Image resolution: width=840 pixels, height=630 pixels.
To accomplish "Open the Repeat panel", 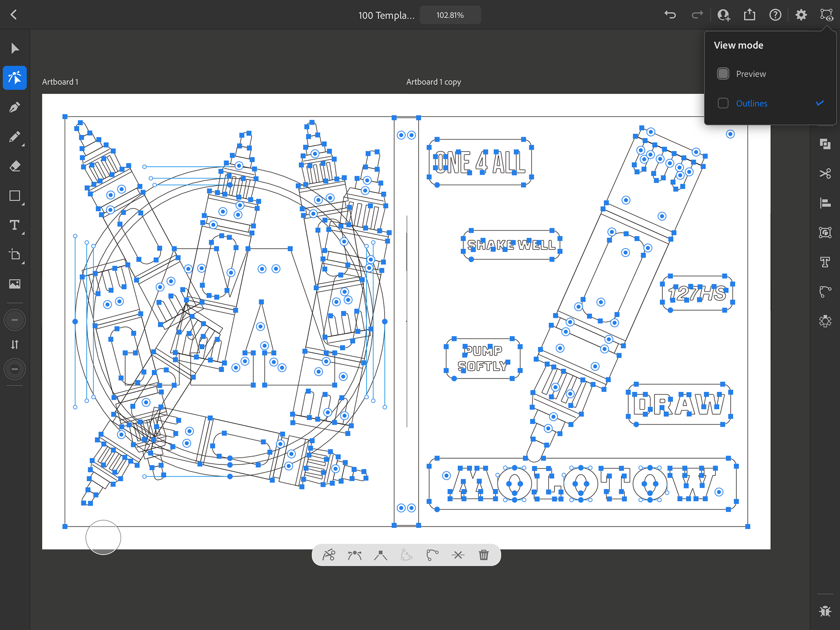I will click(825, 321).
